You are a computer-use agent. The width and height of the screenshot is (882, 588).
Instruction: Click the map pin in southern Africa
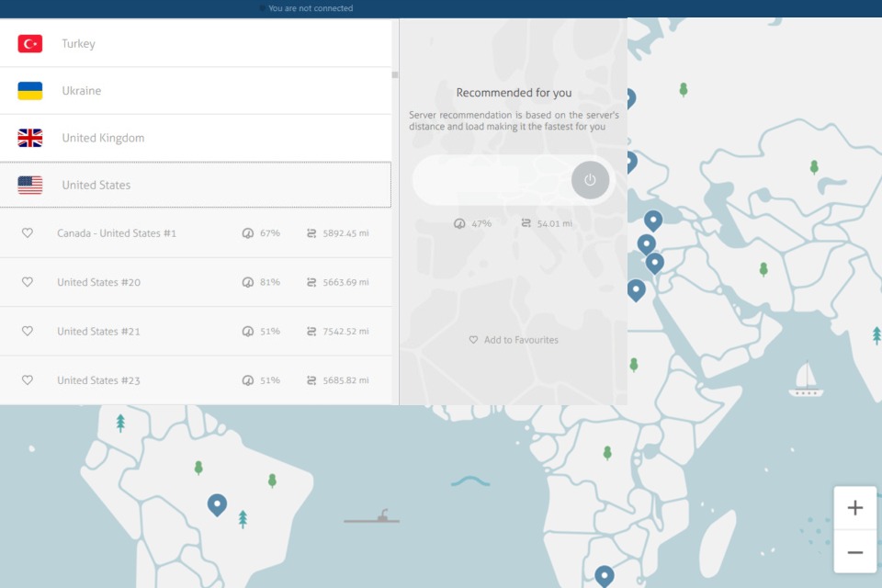point(604,575)
